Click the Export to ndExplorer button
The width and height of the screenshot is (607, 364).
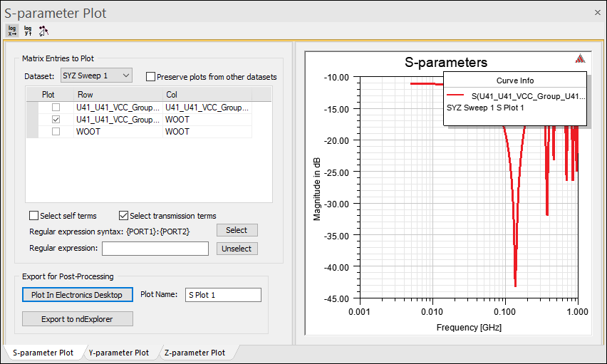[77, 318]
